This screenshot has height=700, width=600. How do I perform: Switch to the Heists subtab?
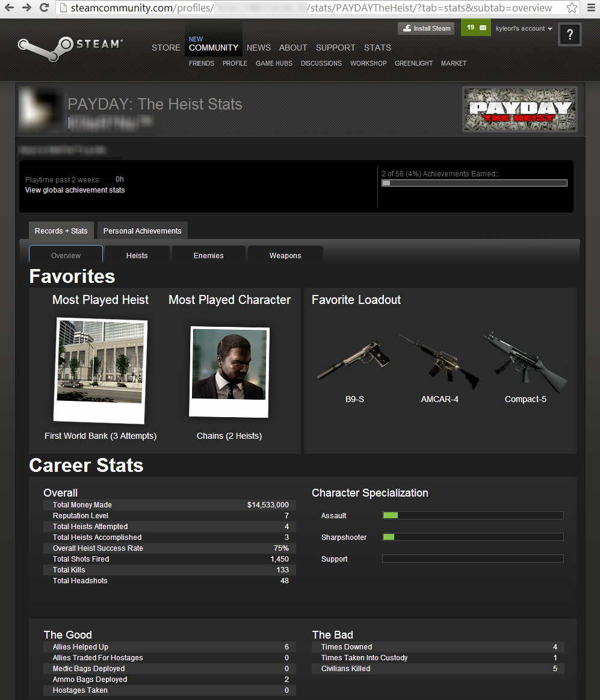pyautogui.click(x=137, y=255)
